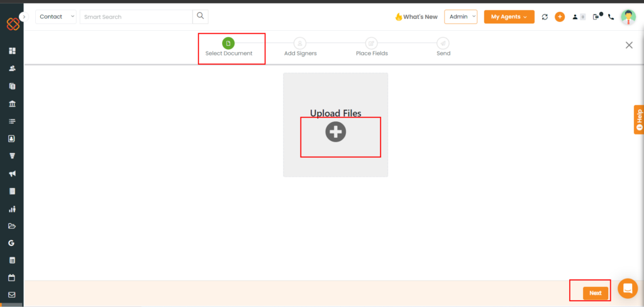Open the contact card icon in sidebar
Screen dimensions: 644x307
[x=12, y=138]
